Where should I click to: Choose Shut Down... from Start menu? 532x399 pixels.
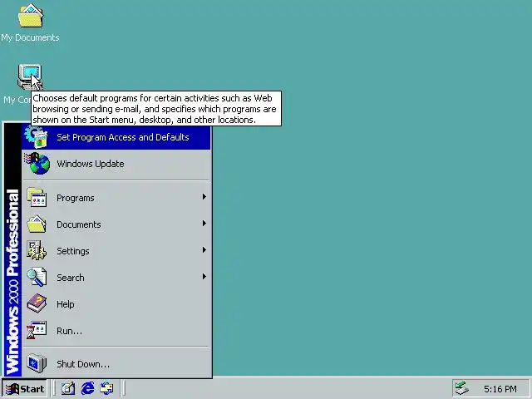pos(116,364)
